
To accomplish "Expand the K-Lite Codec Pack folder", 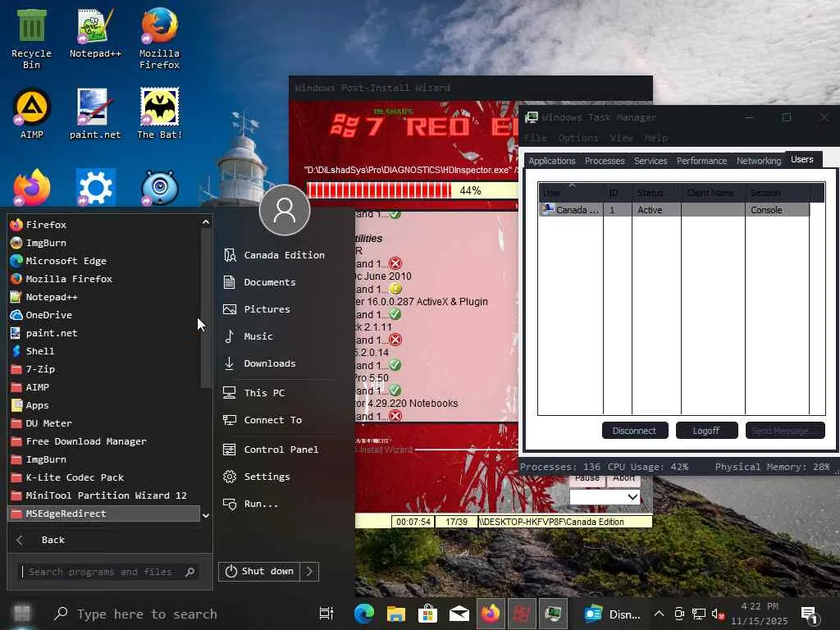I will 104,477.
